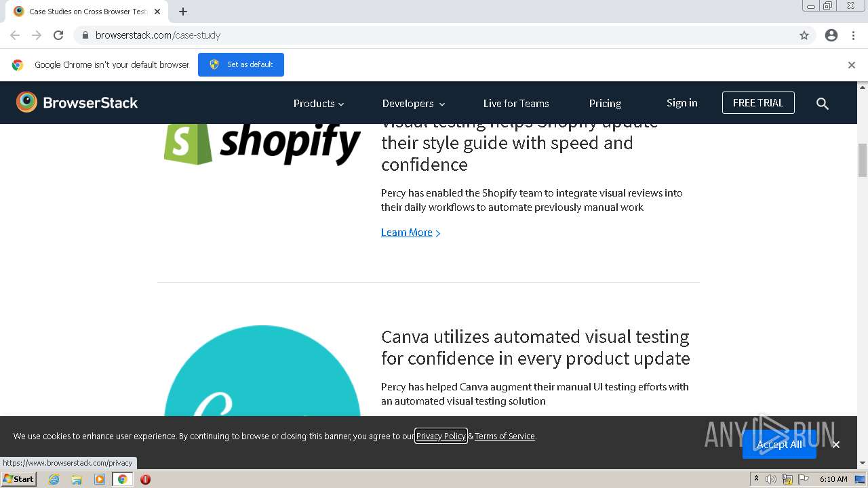Click the scrollbar up arrow

(863, 87)
